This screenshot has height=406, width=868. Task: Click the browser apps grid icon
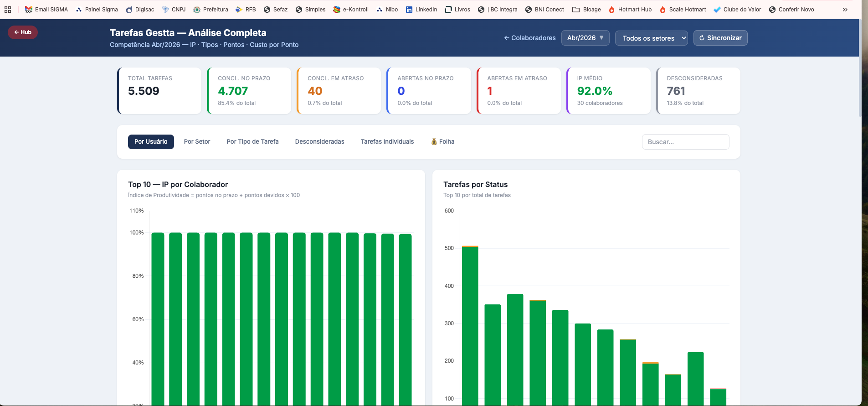click(8, 10)
